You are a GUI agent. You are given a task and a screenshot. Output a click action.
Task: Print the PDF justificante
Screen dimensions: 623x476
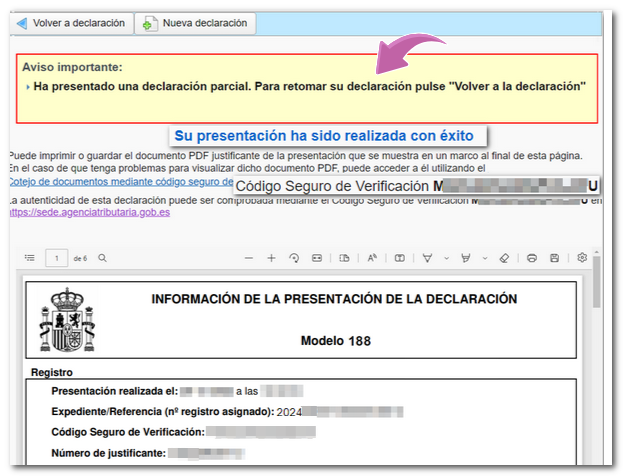click(532, 258)
